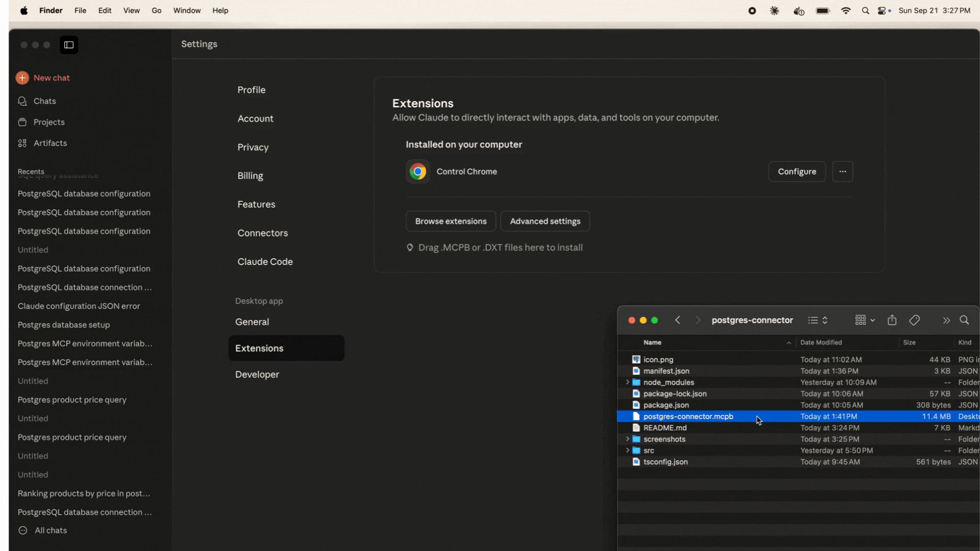The image size is (980, 551).
Task: Open Spotlight search in menu bar
Action: 865,11
